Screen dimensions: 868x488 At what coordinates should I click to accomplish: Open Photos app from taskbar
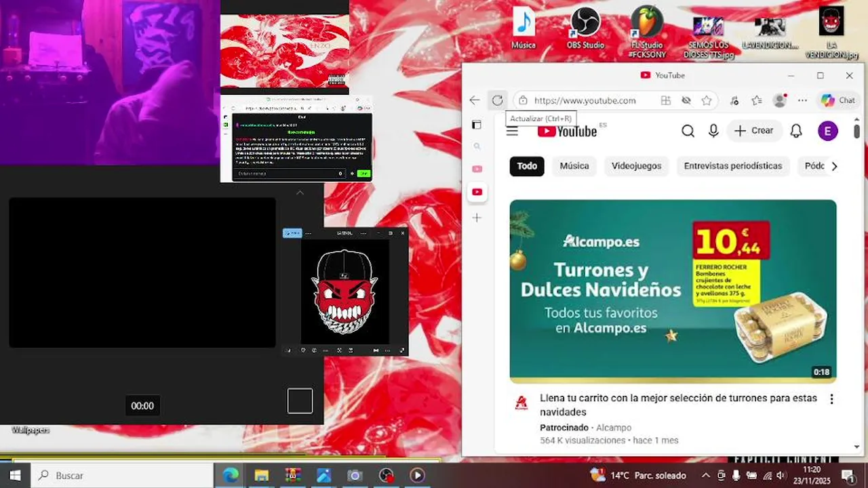point(323,476)
